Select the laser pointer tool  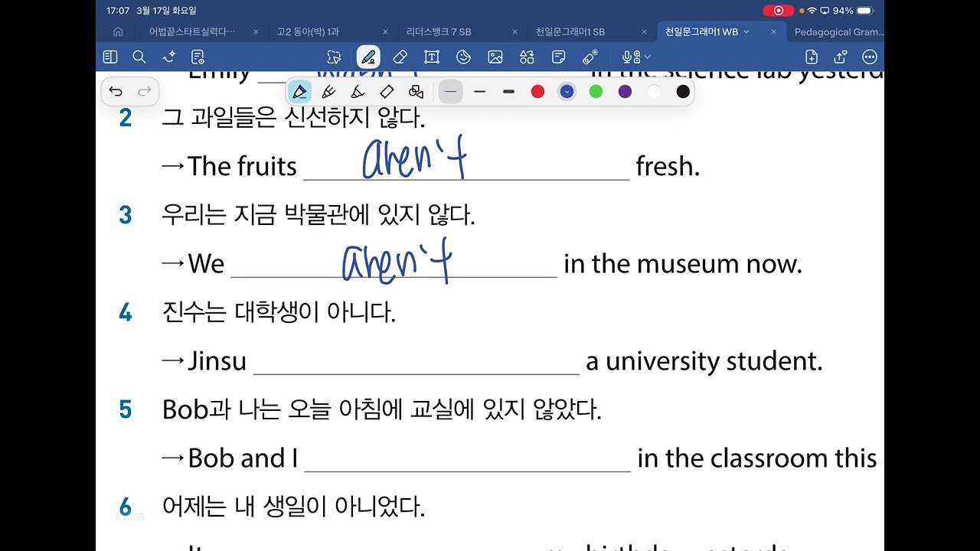(590, 57)
